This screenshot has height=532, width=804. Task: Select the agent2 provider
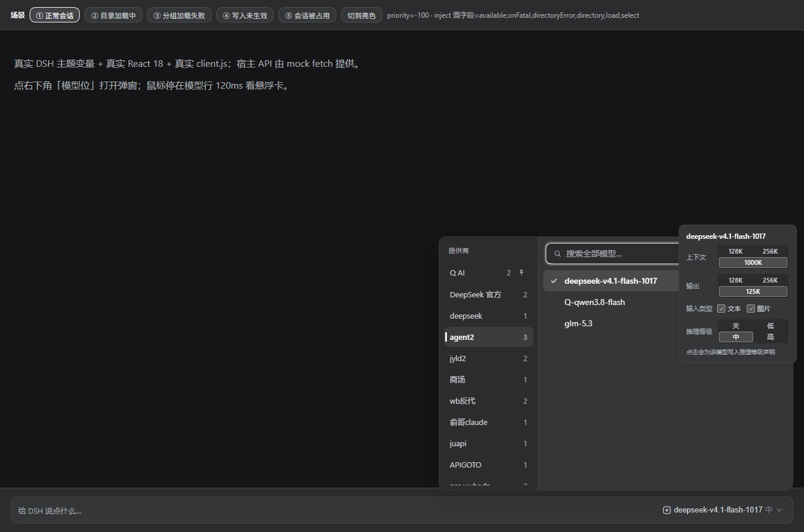coord(488,337)
